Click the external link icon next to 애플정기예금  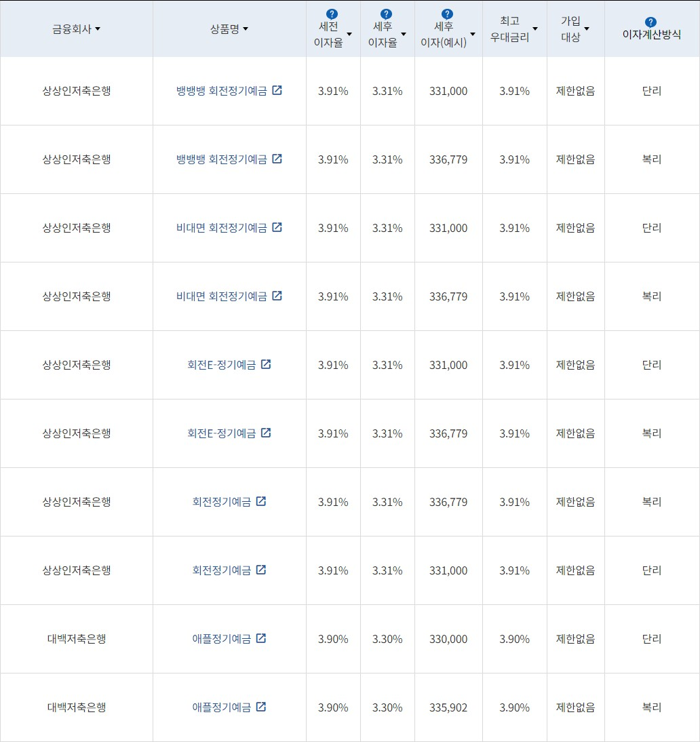[262, 638]
